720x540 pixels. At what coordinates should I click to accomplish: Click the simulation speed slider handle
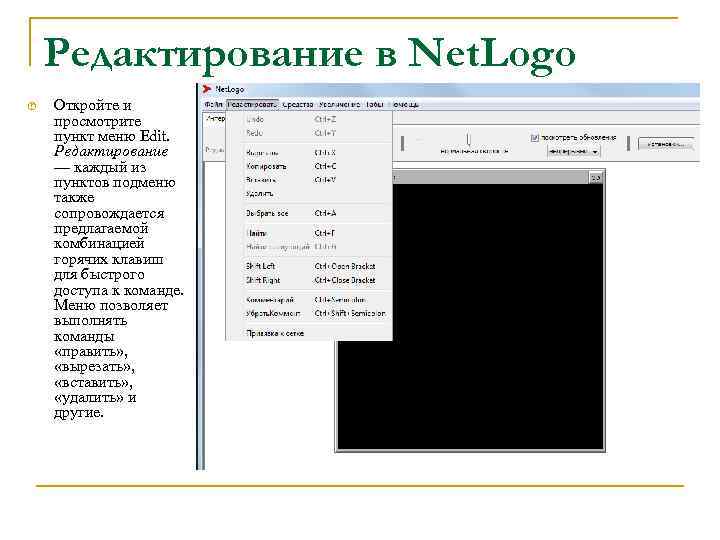coord(469,139)
